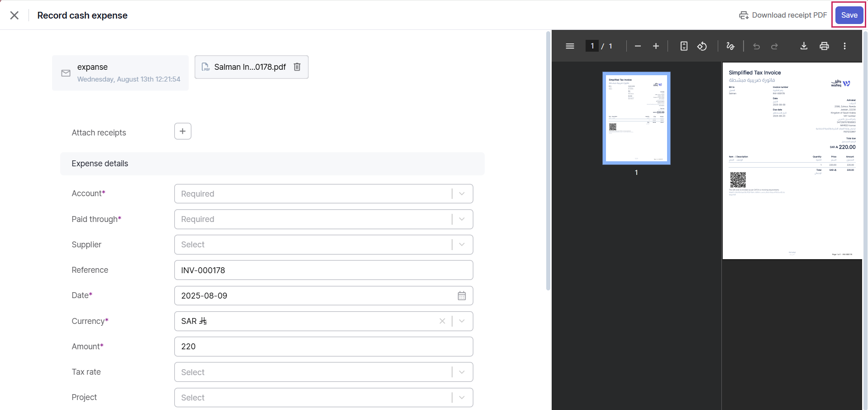Select the draw annotation tool

pos(730,46)
